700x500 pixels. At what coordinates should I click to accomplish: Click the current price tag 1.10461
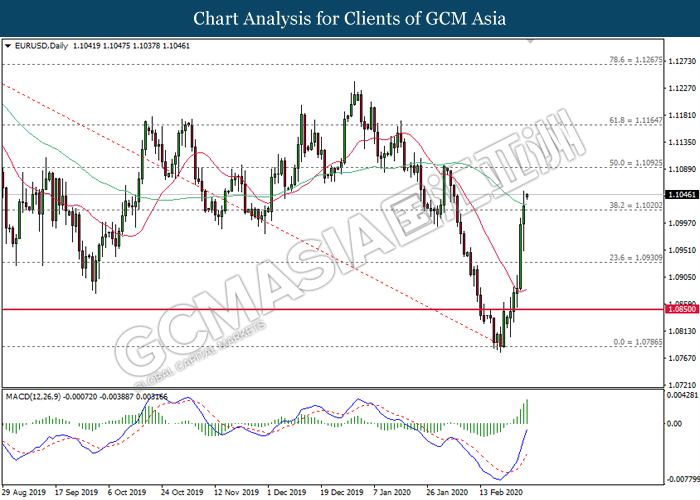(681, 195)
